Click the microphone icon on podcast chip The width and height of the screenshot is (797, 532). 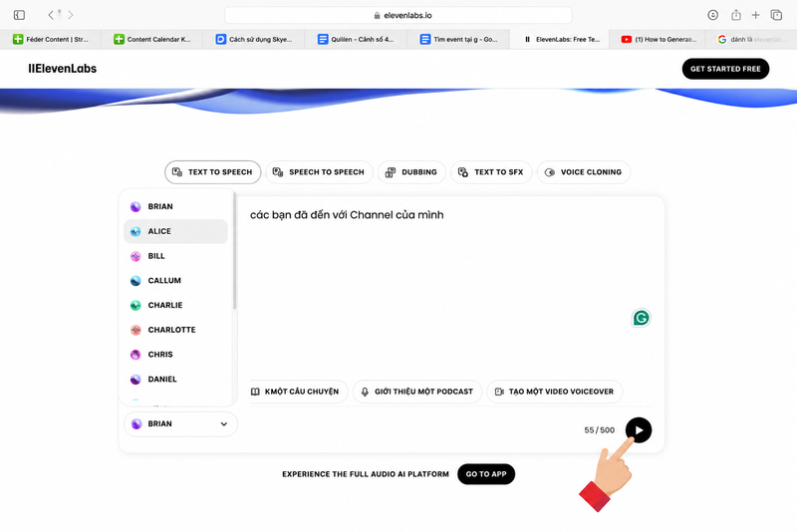(x=365, y=392)
